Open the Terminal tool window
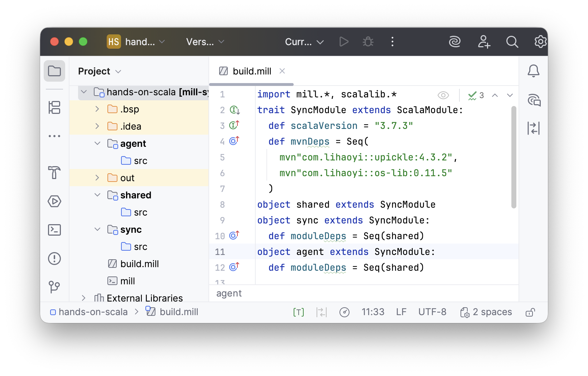Screen dimensions: 588x376 [54, 230]
